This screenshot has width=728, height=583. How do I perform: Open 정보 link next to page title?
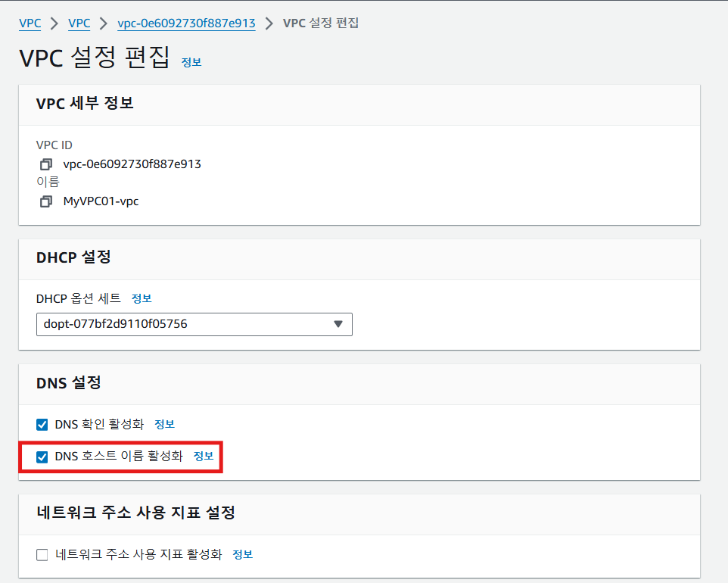pyautogui.click(x=191, y=62)
